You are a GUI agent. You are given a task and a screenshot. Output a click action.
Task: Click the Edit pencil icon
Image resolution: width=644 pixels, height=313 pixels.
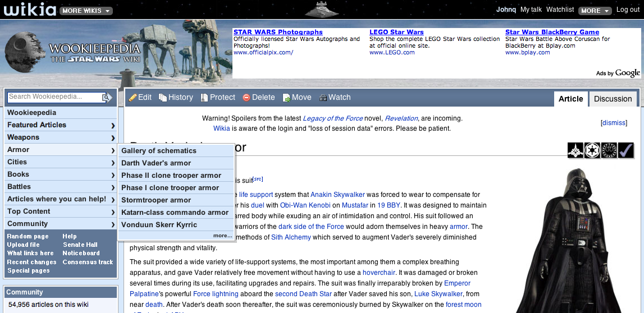tap(133, 98)
